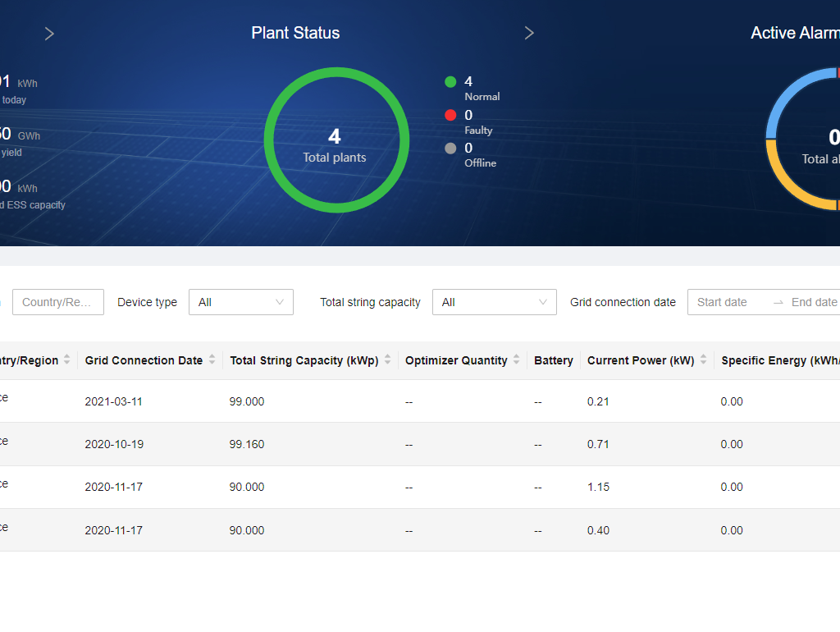The height and width of the screenshot is (632, 840).
Task: Select the row with 99.160 kWp capacity
Action: pos(410,444)
